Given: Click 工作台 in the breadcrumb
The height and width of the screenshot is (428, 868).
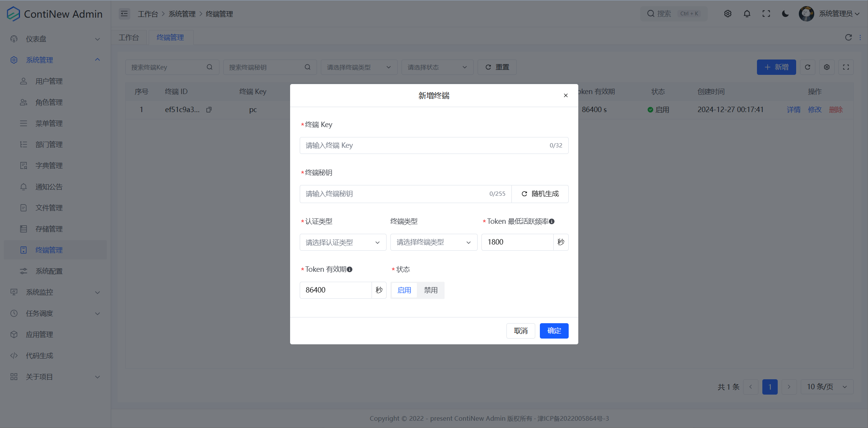Looking at the screenshot, I should 148,14.
